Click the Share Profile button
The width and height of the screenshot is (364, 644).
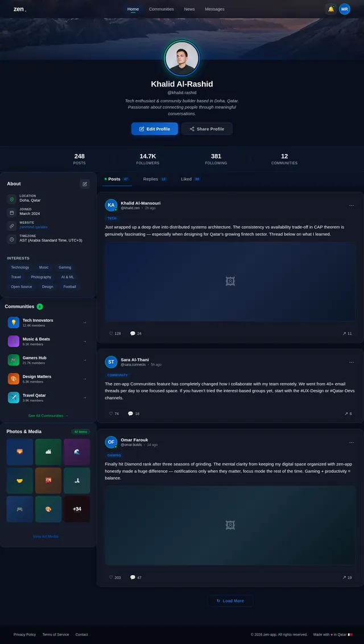click(x=207, y=129)
